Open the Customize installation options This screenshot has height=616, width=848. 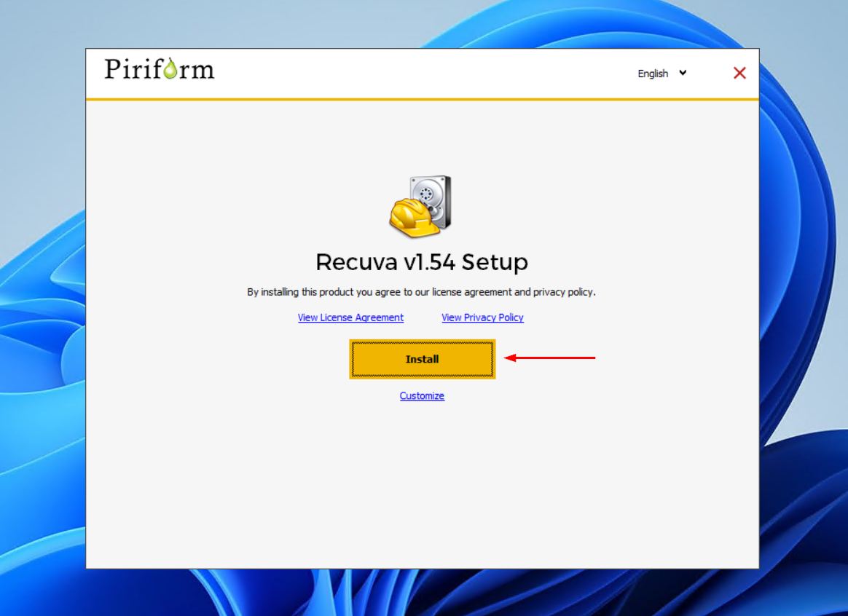pos(420,396)
